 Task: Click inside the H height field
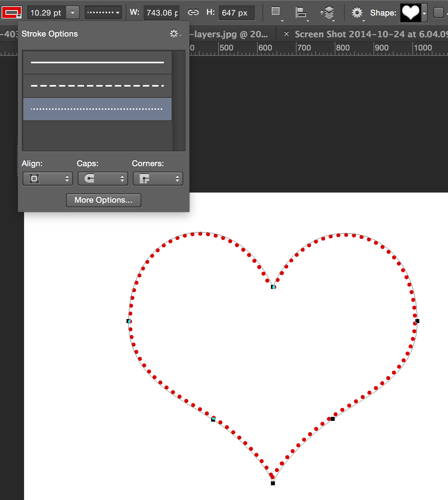tap(237, 13)
